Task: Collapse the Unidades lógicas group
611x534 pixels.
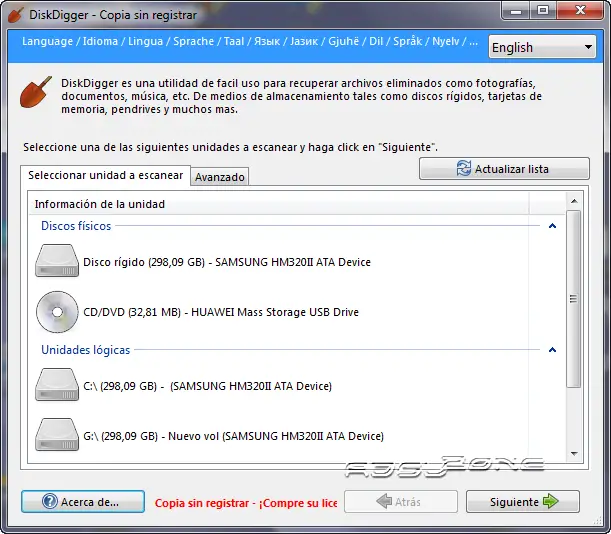Action: (x=552, y=350)
